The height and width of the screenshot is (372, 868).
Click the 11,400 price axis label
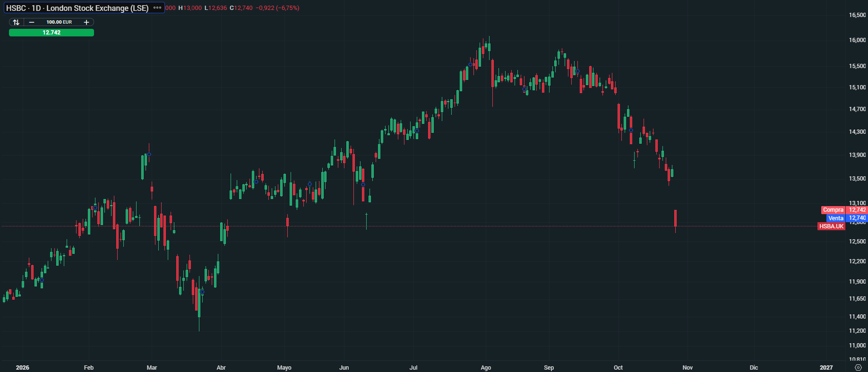(x=857, y=317)
